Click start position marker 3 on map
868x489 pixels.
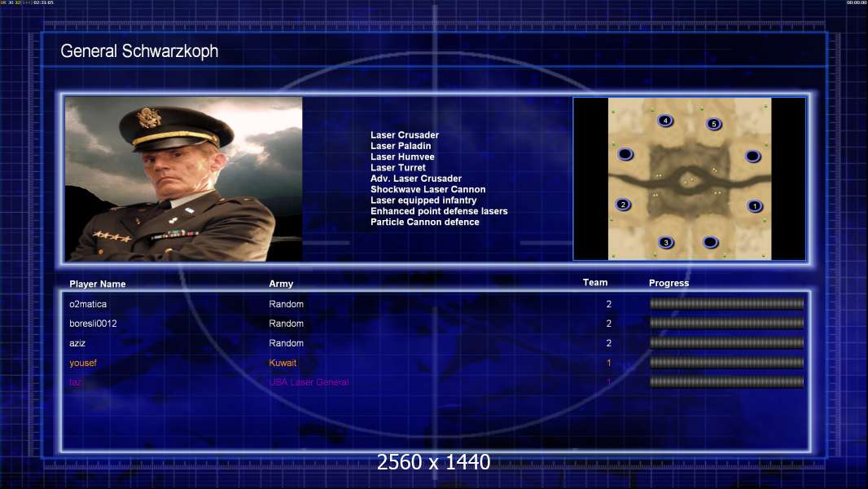[x=666, y=243]
